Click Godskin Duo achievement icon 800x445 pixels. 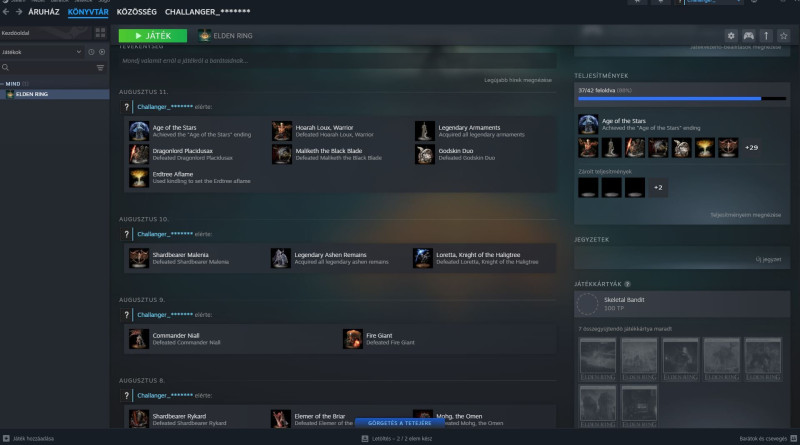pyautogui.click(x=424, y=154)
